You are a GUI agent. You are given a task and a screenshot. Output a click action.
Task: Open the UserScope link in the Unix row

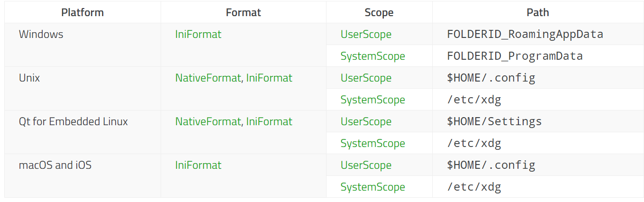[x=366, y=78]
